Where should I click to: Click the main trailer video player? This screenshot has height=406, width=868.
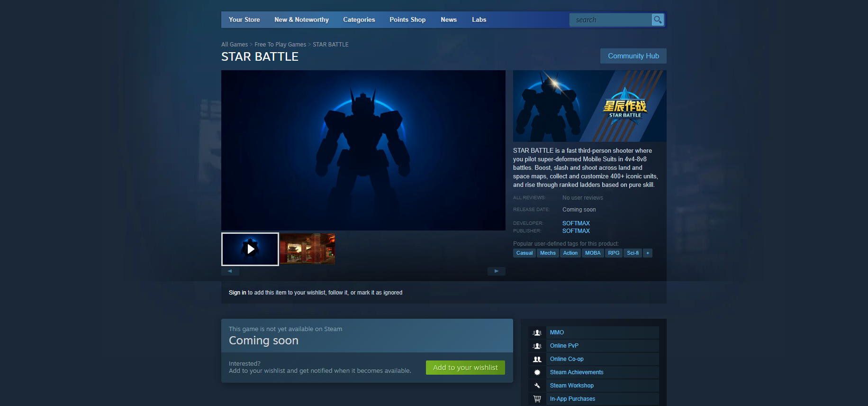pyautogui.click(x=363, y=150)
